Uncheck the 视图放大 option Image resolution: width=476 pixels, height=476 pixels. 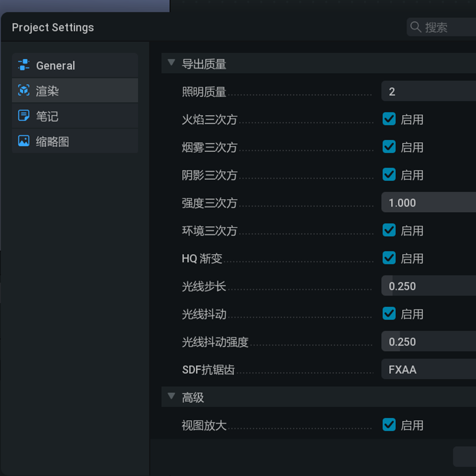(x=389, y=425)
